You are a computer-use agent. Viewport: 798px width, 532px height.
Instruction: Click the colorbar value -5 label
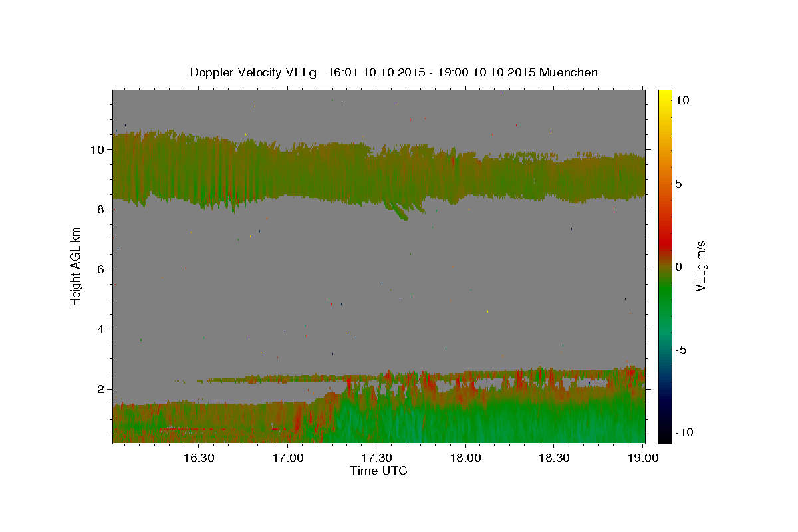[x=682, y=350]
